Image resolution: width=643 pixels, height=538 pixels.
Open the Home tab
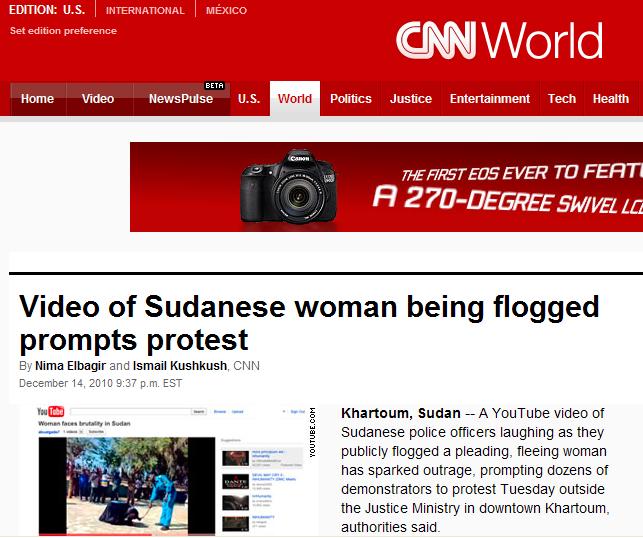[x=37, y=99]
